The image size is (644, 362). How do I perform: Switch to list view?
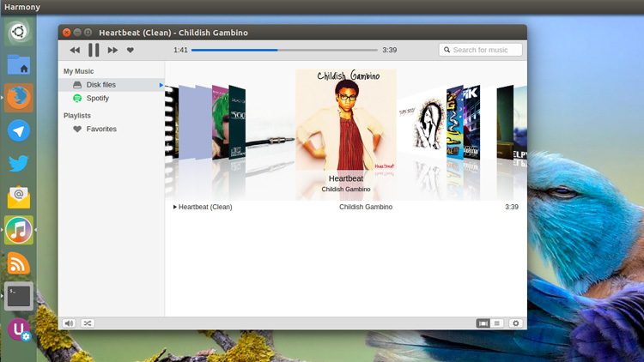pyautogui.click(x=497, y=323)
